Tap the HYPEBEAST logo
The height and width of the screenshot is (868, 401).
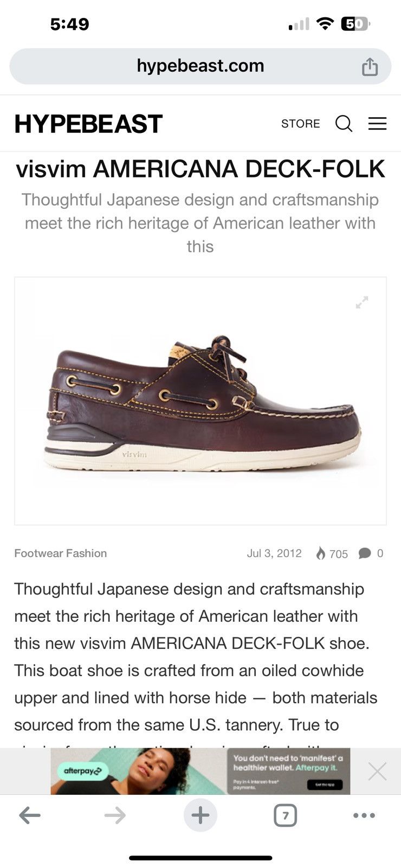point(88,124)
